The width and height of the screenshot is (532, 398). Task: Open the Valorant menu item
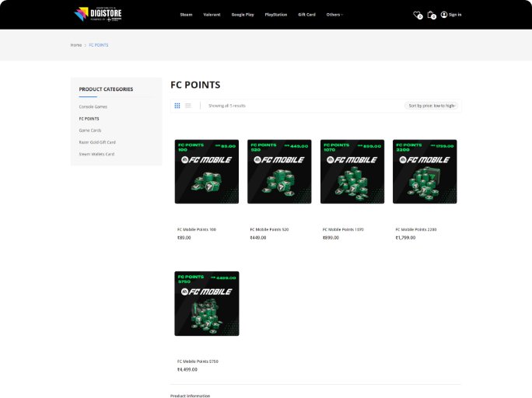tap(212, 15)
